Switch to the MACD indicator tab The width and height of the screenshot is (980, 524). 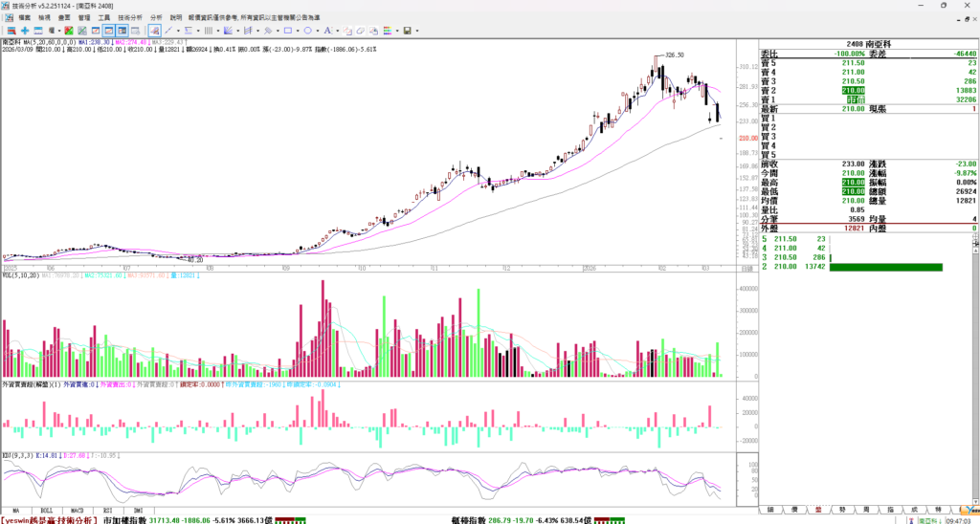(x=77, y=512)
